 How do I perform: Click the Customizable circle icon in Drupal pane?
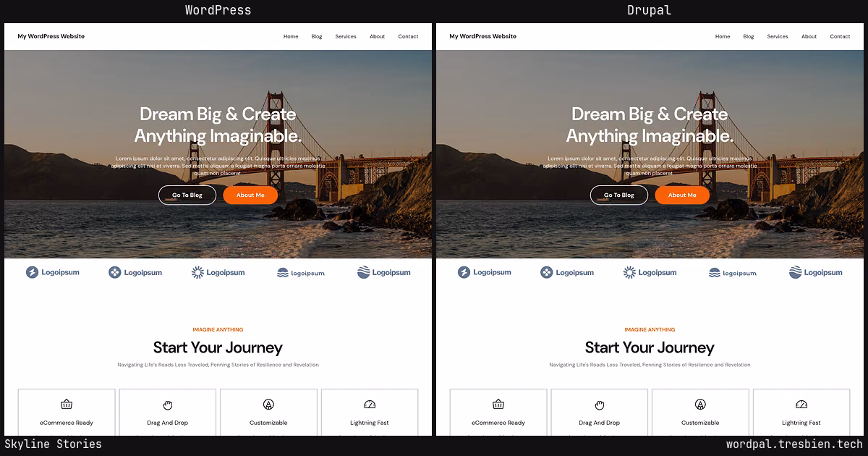click(700, 404)
